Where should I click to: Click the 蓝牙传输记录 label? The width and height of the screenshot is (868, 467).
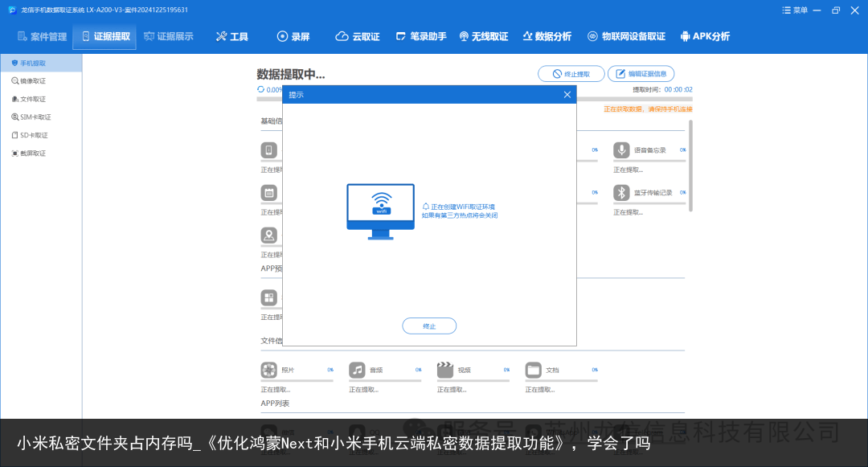653,193
